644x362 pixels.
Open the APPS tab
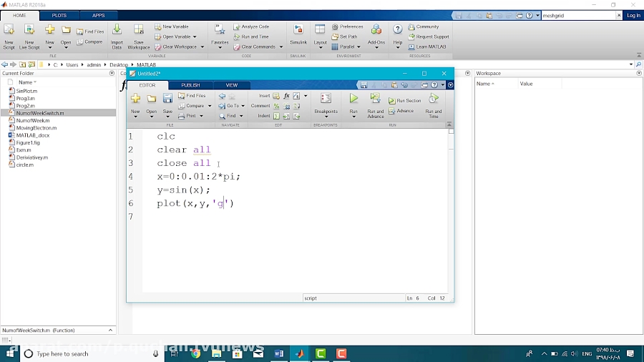point(98,15)
